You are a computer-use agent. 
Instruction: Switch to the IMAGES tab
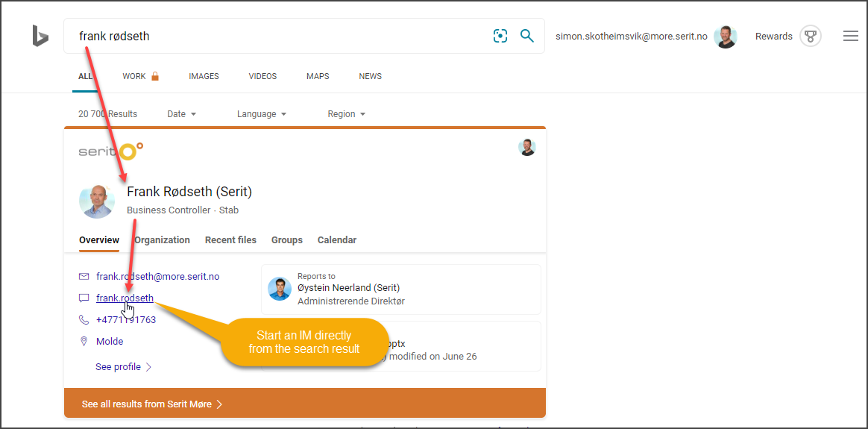[204, 76]
